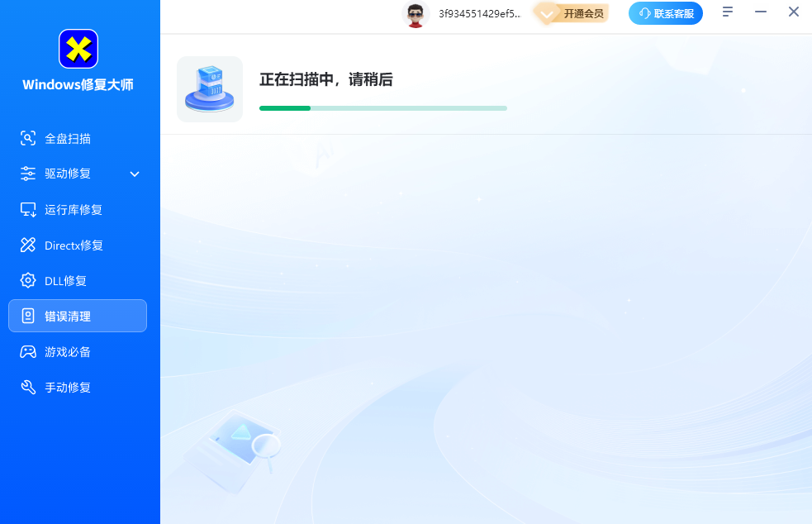The width and height of the screenshot is (812, 524).
Task: Minimize the application window
Action: (761, 12)
